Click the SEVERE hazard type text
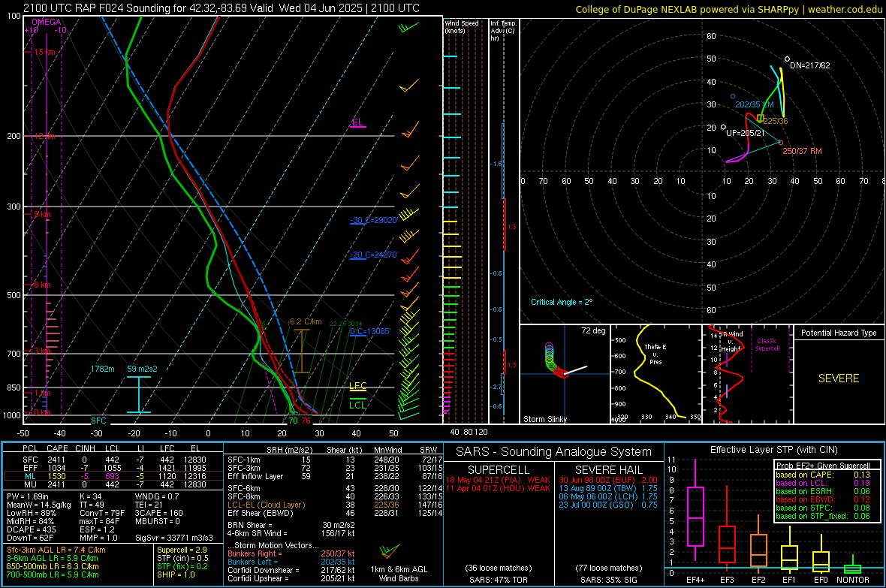This screenshot has height=588, width=886. pos(839,378)
